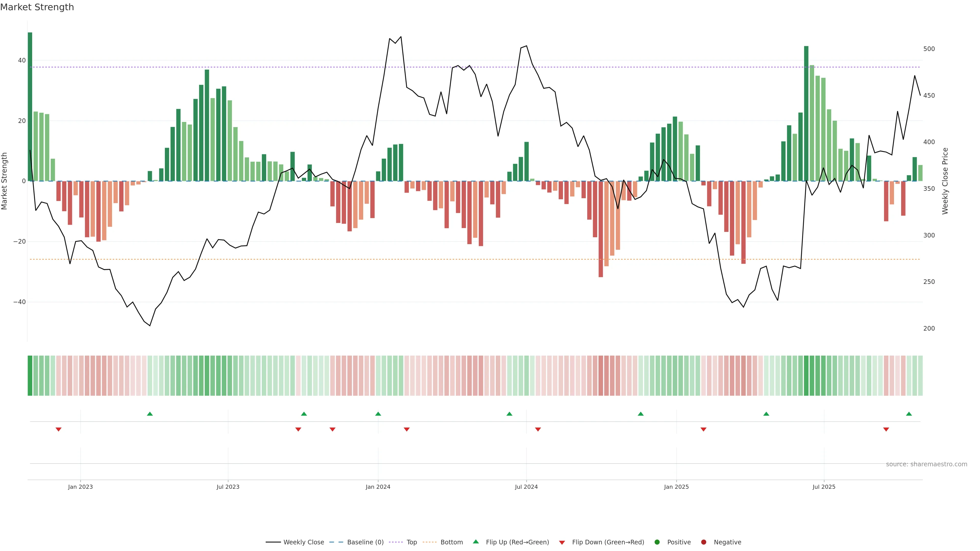Click the green Flip Up legend triangle

475,542
